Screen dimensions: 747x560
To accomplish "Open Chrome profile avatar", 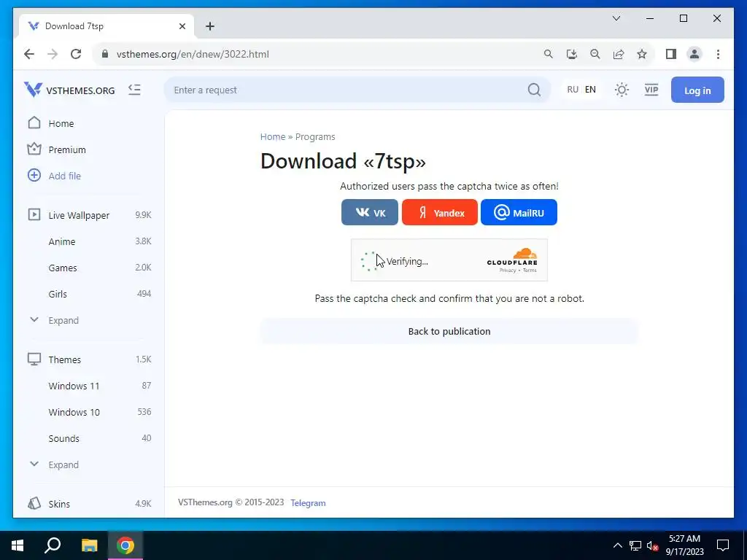I will (x=694, y=54).
